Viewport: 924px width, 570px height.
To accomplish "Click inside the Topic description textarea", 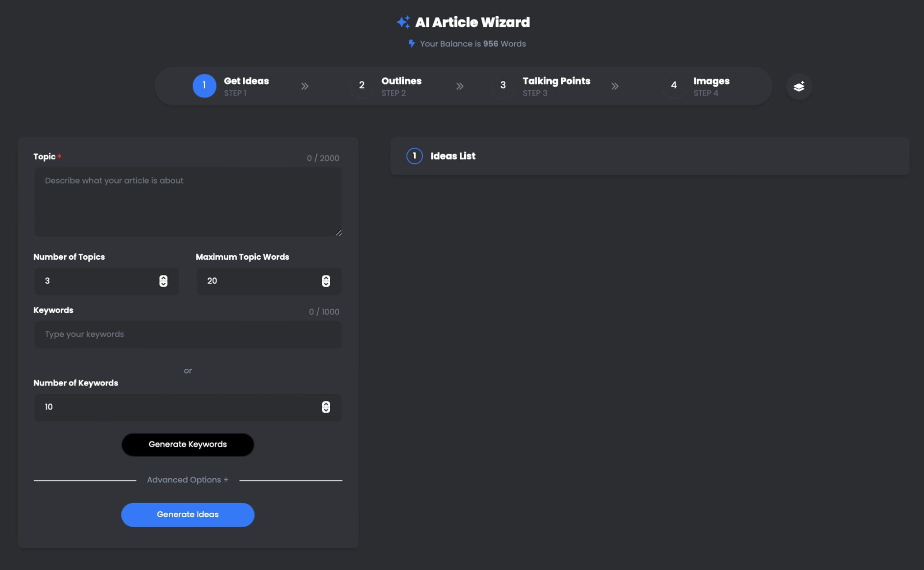I will pos(187,202).
